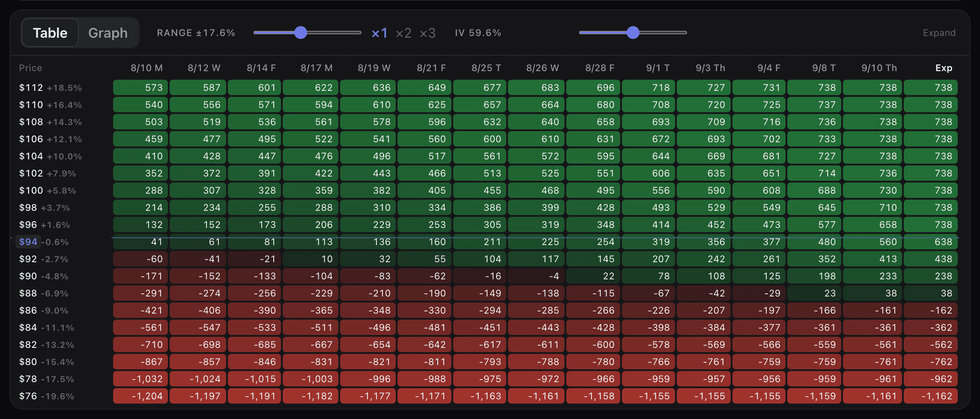Adjust the IV slider handle
This screenshot has height=419, width=980.
tap(633, 33)
